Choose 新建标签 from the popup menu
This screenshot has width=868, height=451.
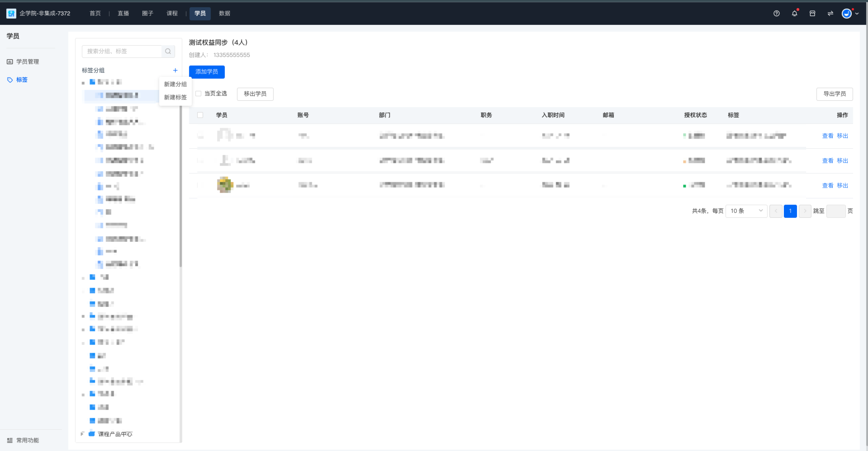click(x=175, y=98)
